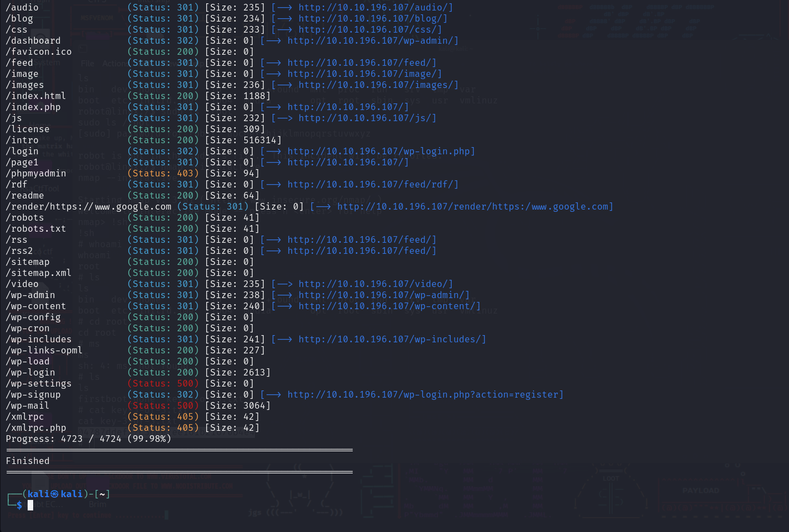Open the http://10.10.196.107/audio/ redirect link

coord(373,7)
